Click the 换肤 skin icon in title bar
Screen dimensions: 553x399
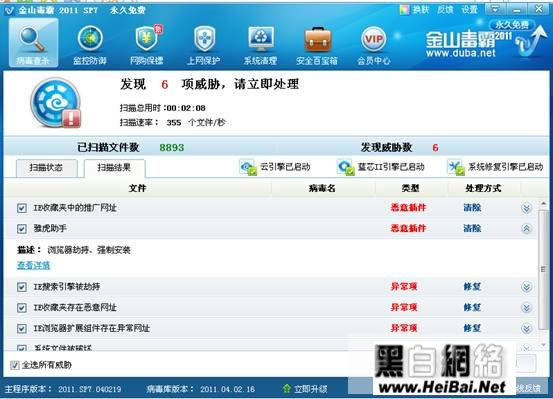pyautogui.click(x=405, y=10)
